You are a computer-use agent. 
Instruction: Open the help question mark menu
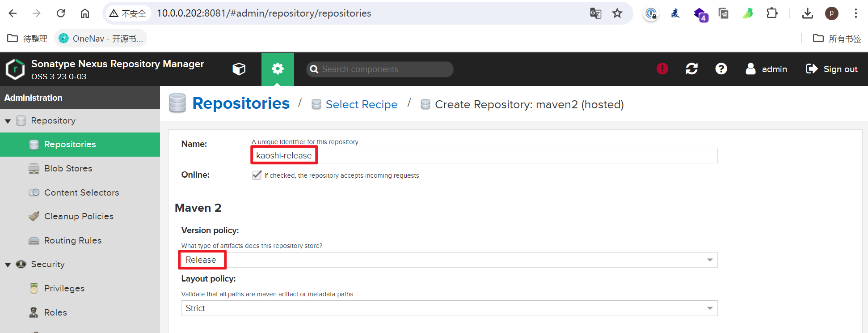tap(721, 69)
